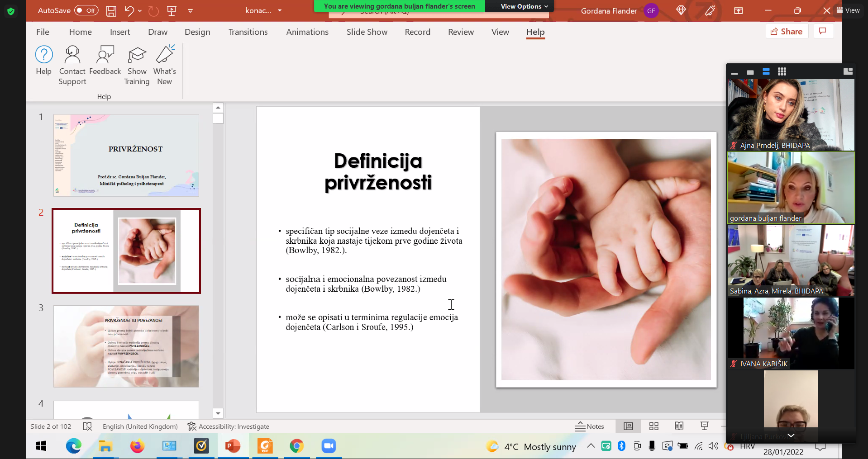Expand Customize Quick Access Toolbar dropdown
The height and width of the screenshot is (459, 868).
(191, 11)
